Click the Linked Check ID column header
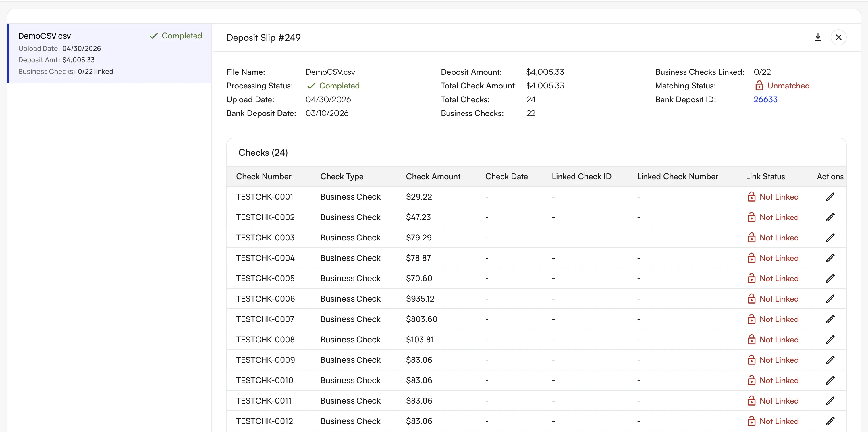 pyautogui.click(x=581, y=176)
